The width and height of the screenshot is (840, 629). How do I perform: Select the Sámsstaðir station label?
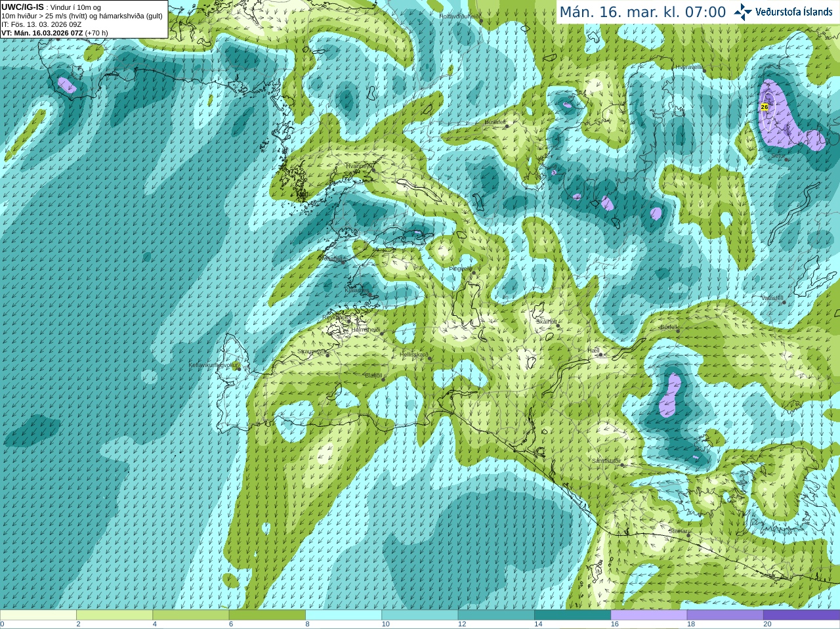click(x=605, y=461)
